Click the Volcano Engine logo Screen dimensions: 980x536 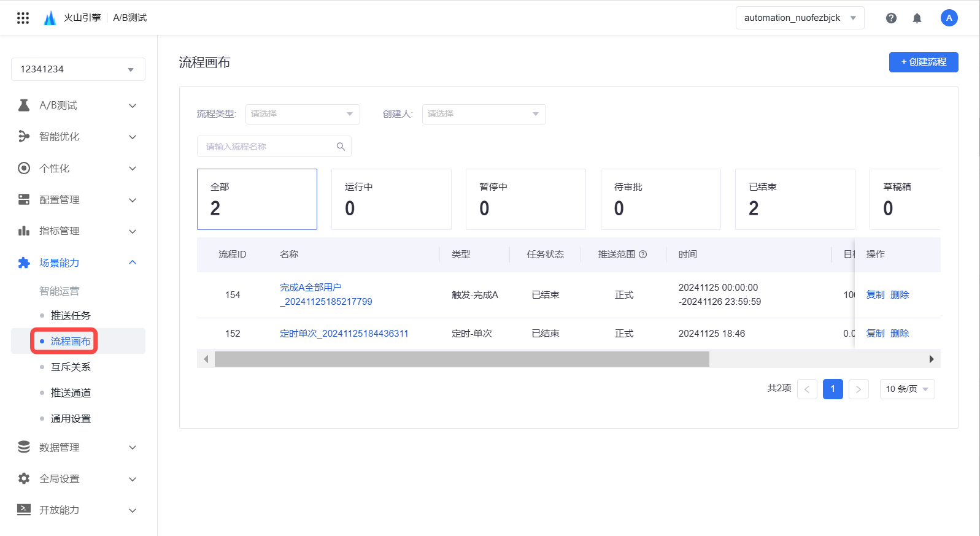pyautogui.click(x=50, y=18)
